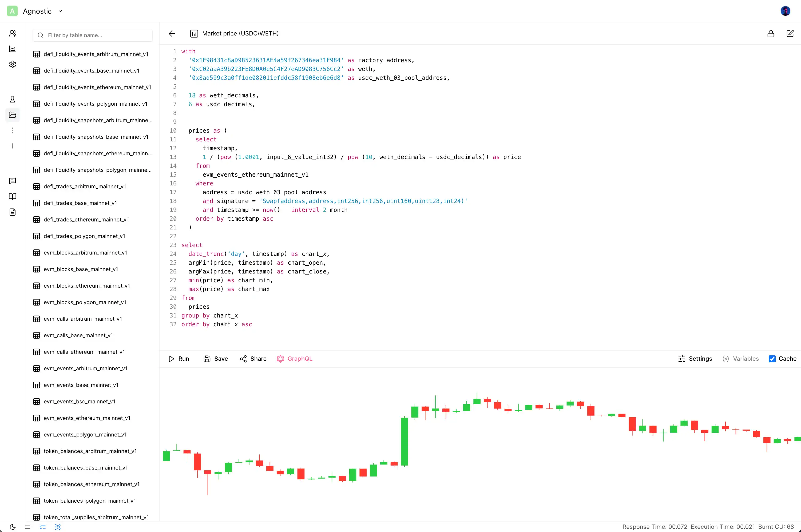The height and width of the screenshot is (532, 801).
Task: Open the book documentation sidebar icon
Action: pyautogui.click(x=13, y=197)
